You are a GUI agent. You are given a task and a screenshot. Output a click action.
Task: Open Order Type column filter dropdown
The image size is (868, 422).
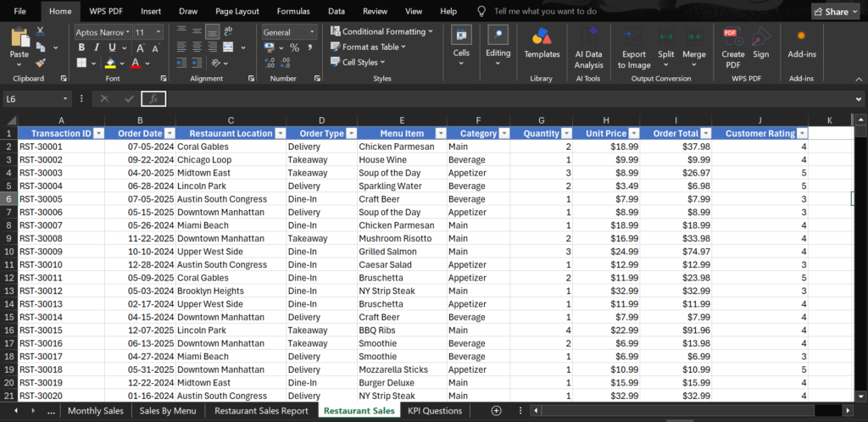351,133
